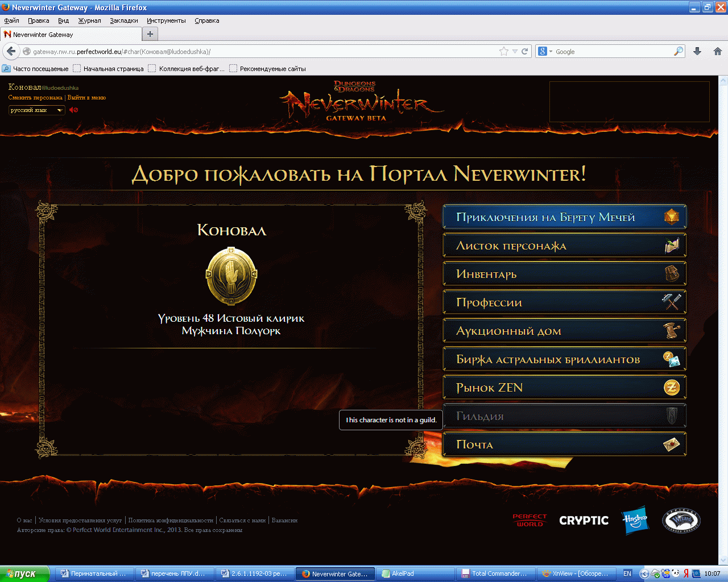This screenshot has height=582, width=728.
Task: Click the О нас footer link
Action: [x=24, y=520]
